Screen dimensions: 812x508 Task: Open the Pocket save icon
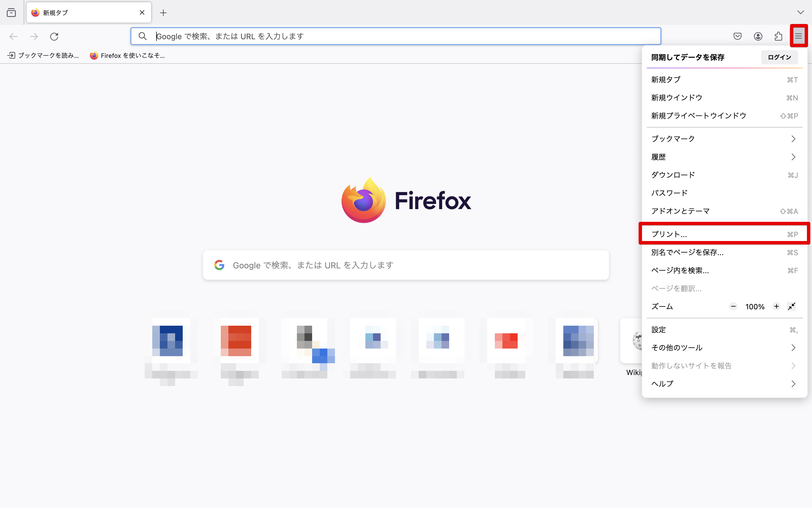738,36
